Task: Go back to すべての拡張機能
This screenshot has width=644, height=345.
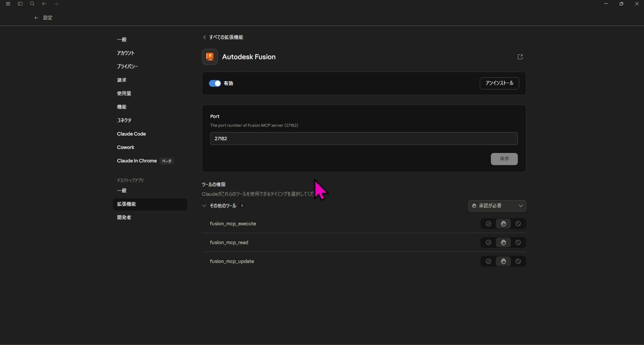Action: [x=223, y=37]
